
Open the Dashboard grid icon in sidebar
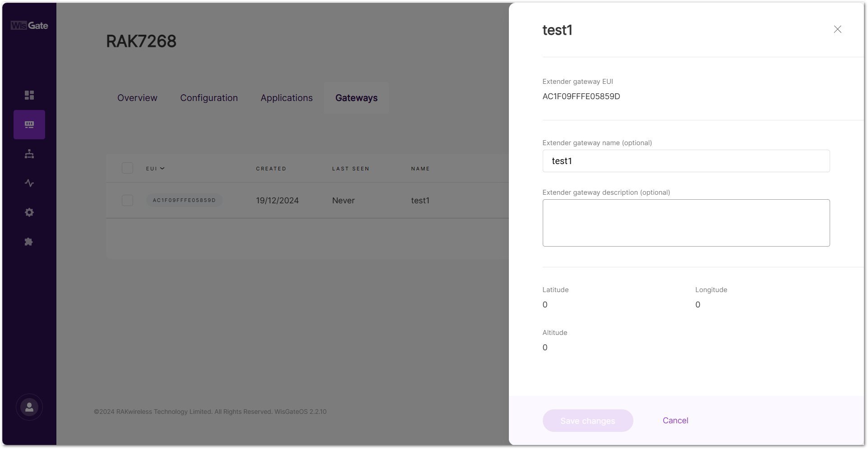tap(29, 95)
